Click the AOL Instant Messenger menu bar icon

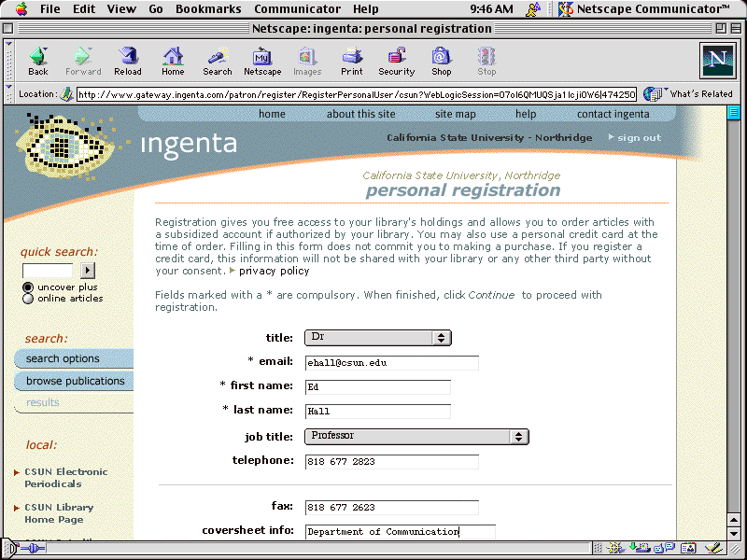click(x=533, y=8)
